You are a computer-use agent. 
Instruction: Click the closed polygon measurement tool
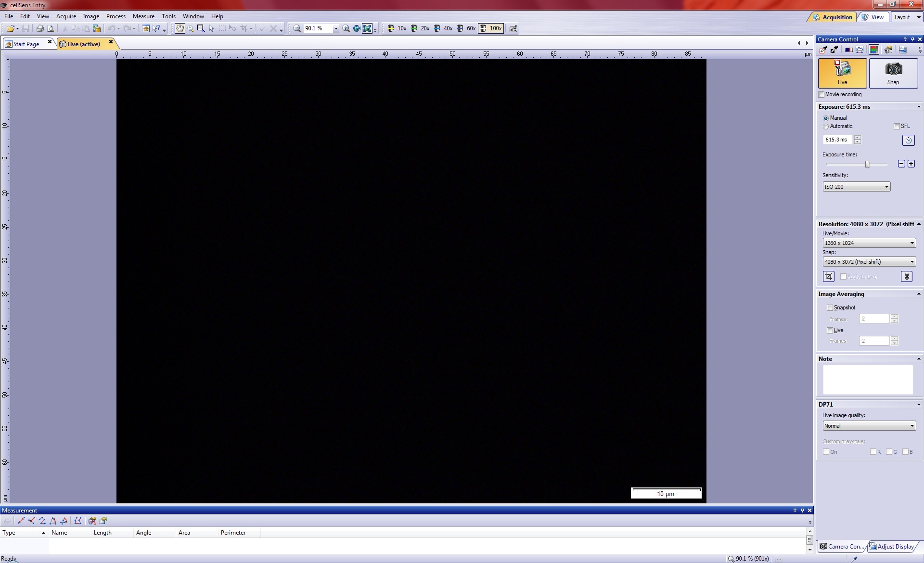tap(77, 521)
